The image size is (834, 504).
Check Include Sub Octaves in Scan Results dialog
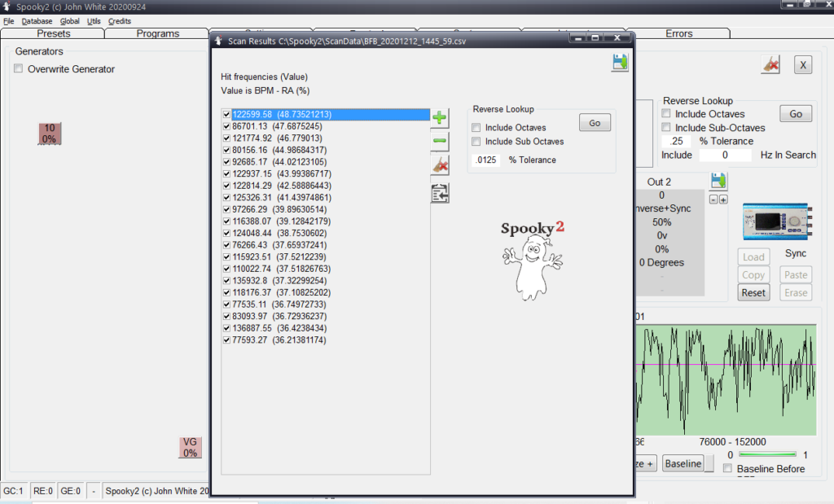[476, 142]
